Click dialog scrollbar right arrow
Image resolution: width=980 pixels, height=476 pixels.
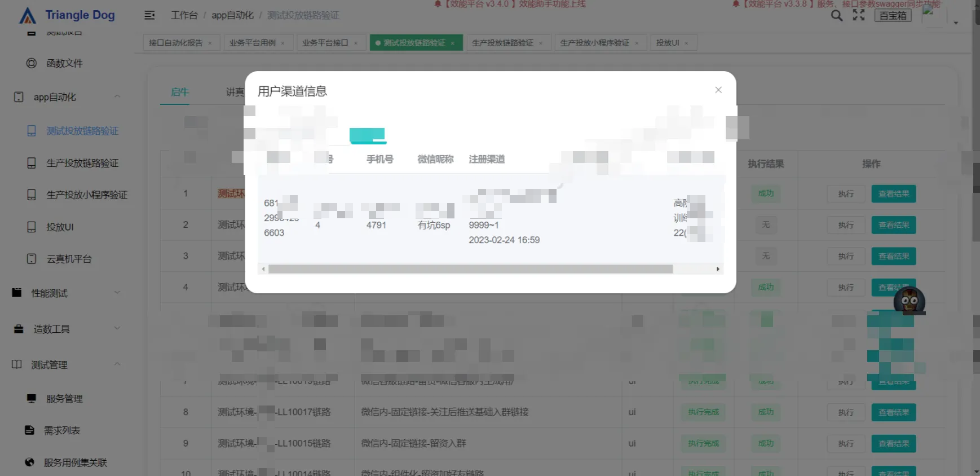[x=718, y=269]
